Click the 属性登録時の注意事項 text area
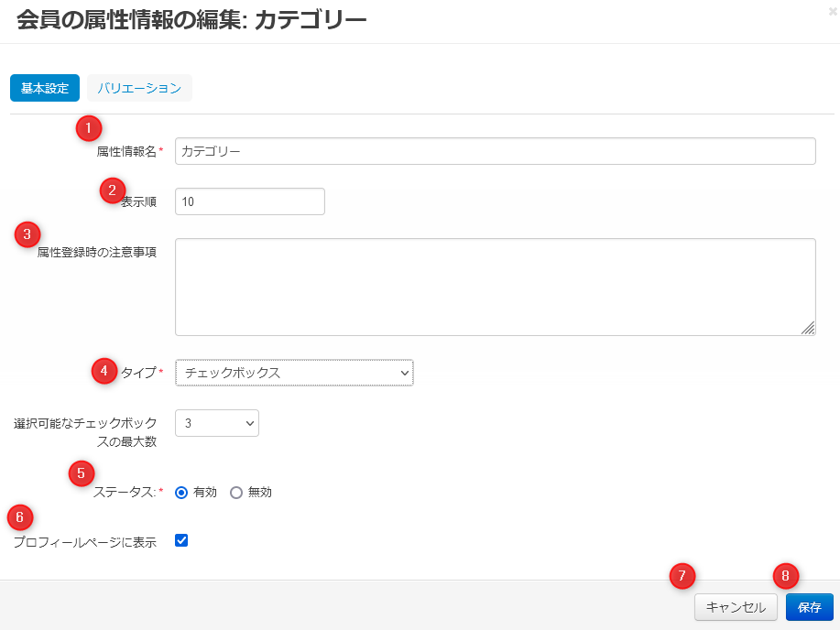840x630 pixels. coord(495,287)
